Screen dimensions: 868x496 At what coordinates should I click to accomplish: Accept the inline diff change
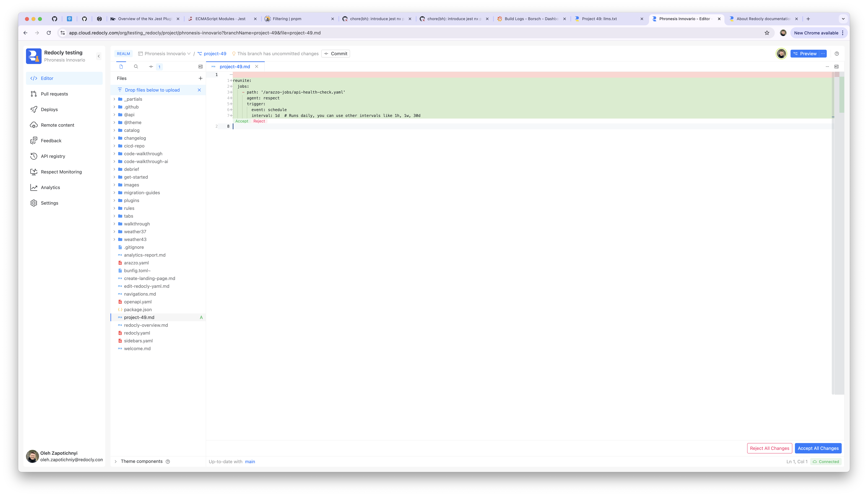[x=242, y=121]
